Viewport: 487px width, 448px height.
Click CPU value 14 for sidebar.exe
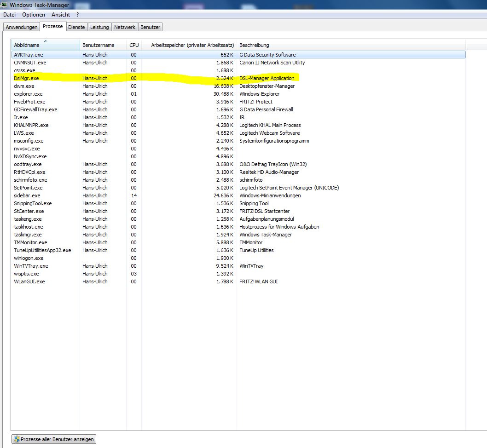click(134, 195)
